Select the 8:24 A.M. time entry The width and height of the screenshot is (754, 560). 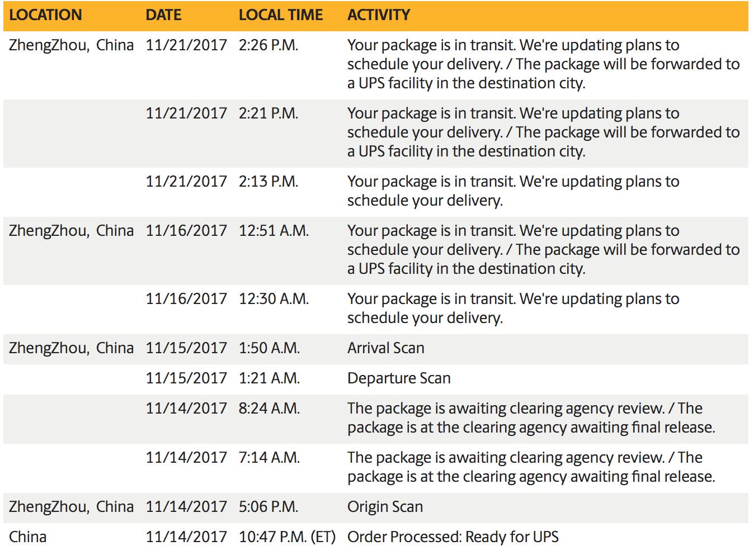(x=270, y=409)
